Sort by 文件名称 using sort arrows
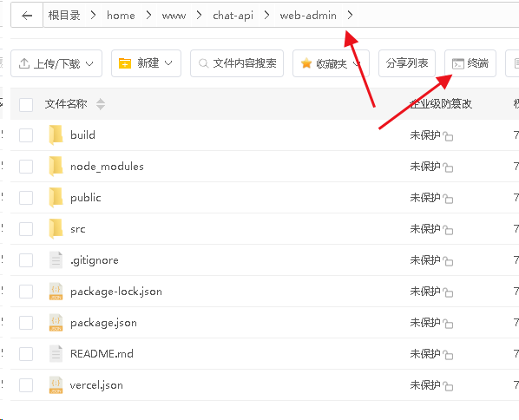Screen dimensions: 519x420 [x=101, y=104]
